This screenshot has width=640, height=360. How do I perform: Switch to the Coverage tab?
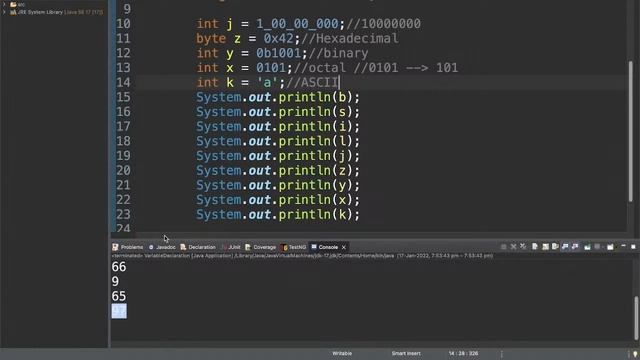point(261,247)
